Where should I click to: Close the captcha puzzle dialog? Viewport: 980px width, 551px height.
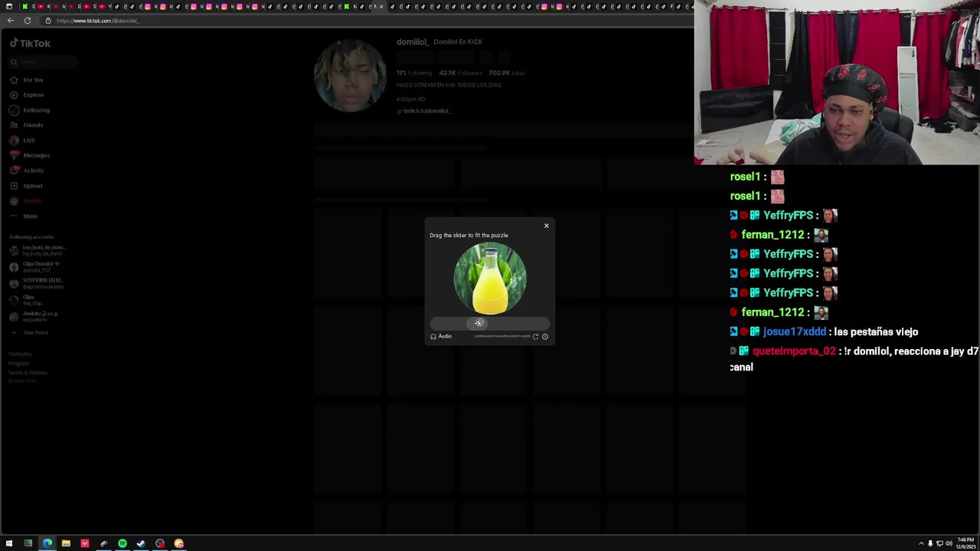pos(547,226)
